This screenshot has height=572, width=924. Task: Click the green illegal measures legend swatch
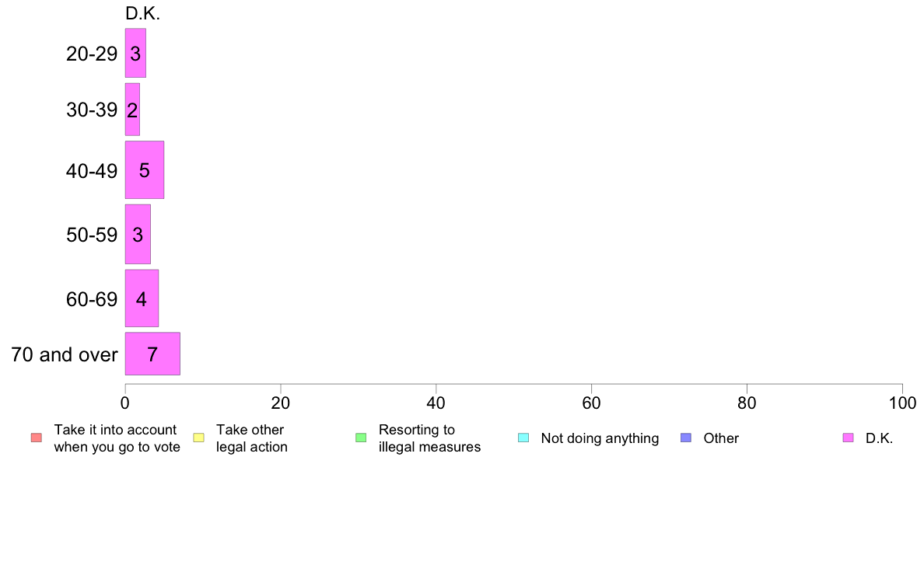pyautogui.click(x=361, y=438)
